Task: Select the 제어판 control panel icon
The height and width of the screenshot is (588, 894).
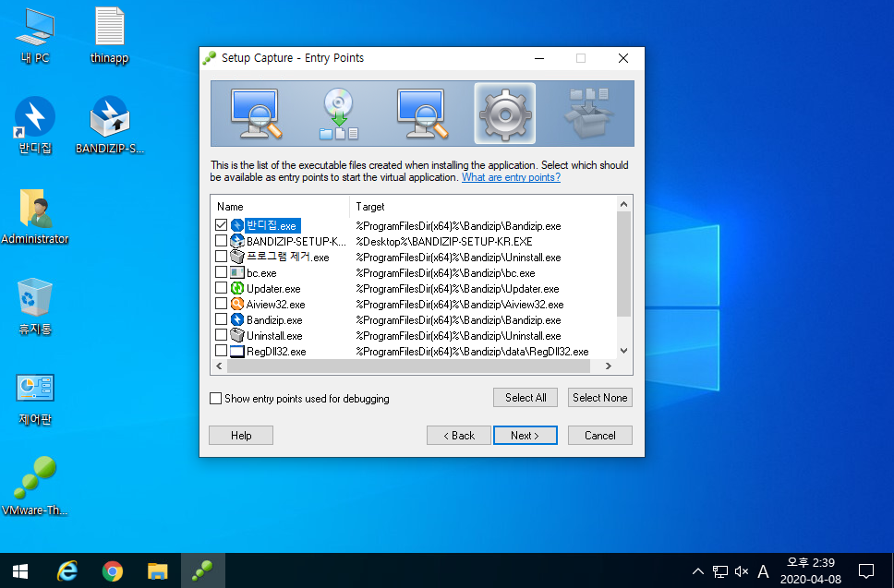Action: pos(35,399)
